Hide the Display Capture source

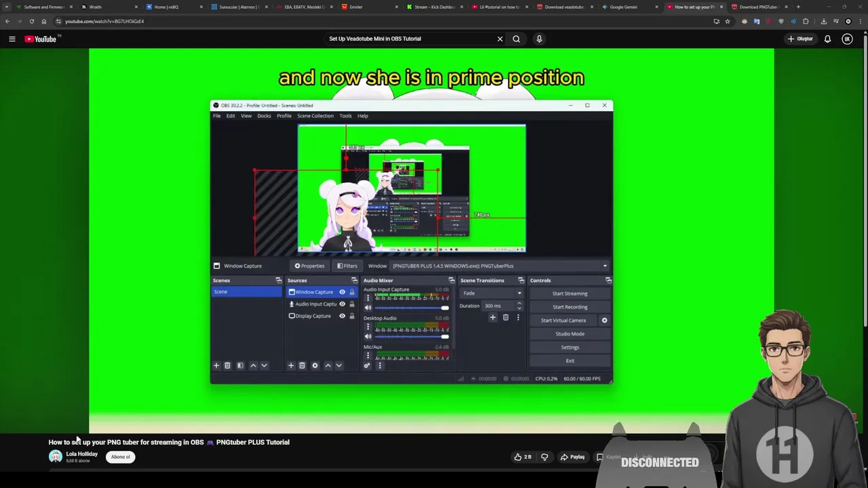pos(342,316)
